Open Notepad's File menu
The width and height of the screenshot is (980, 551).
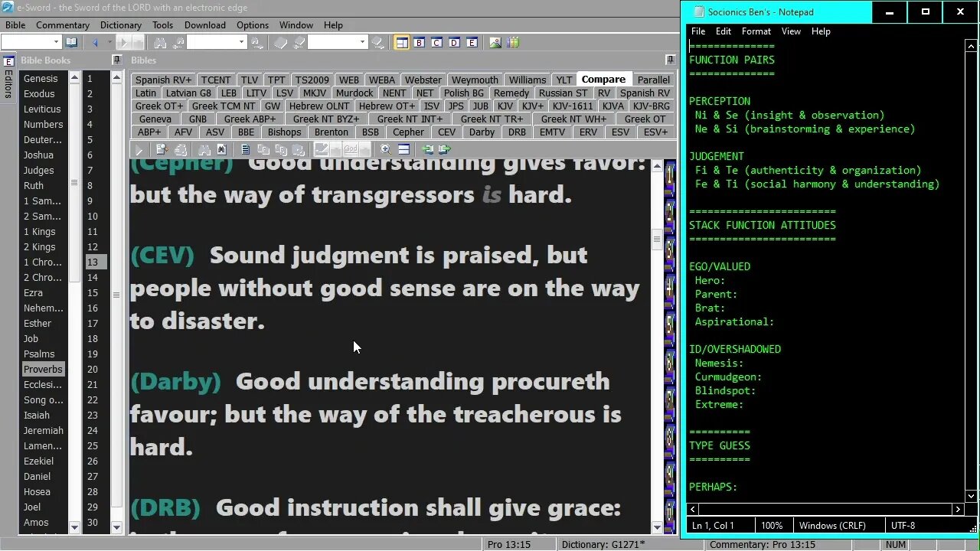click(x=698, y=31)
